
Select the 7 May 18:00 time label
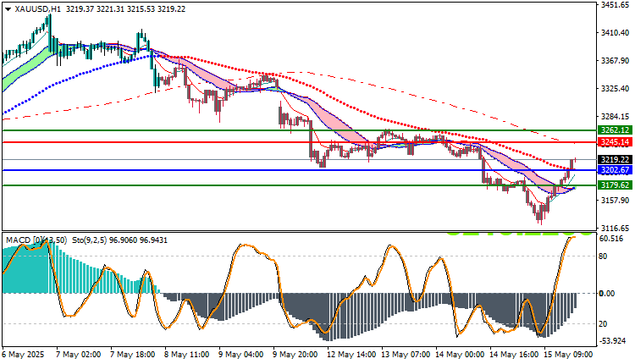(132, 355)
